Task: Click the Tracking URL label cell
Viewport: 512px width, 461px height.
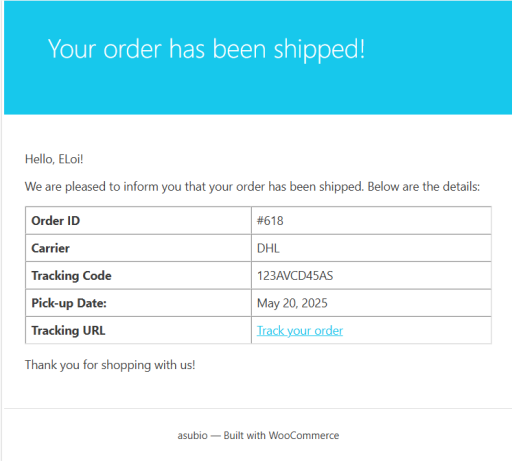Action: point(138,331)
